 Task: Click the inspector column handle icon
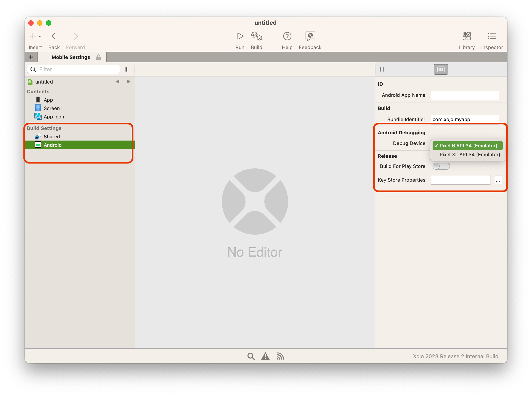(382, 70)
